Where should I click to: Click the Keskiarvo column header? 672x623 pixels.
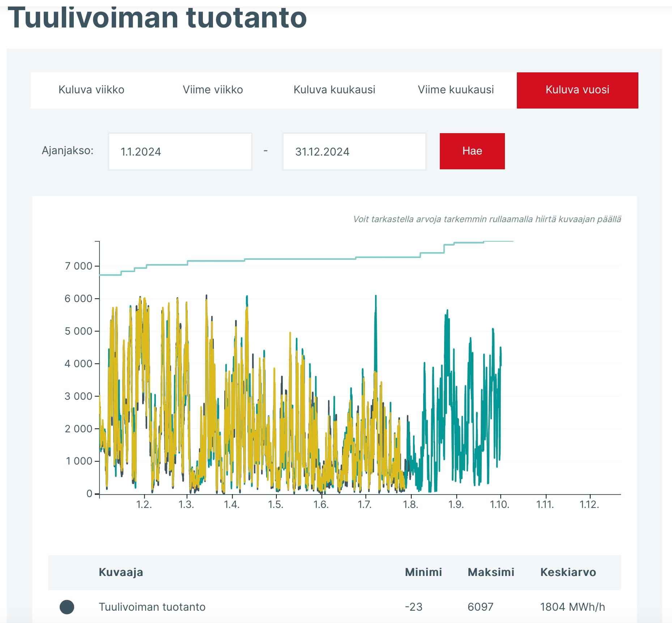click(568, 572)
